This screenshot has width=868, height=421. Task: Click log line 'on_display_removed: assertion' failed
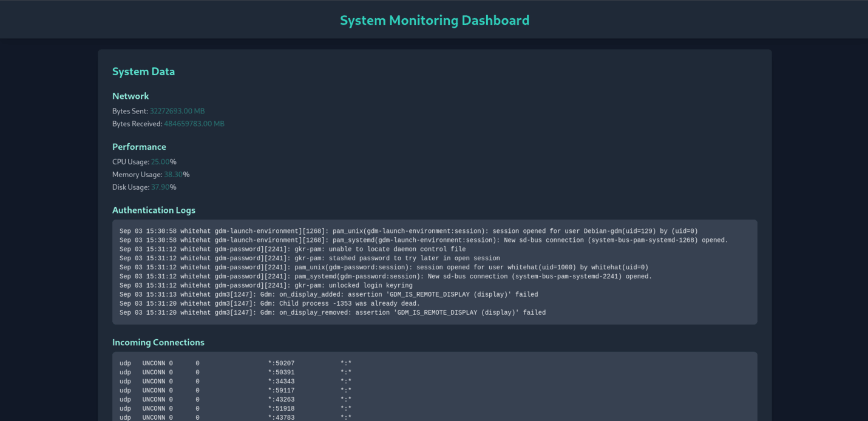click(x=333, y=313)
